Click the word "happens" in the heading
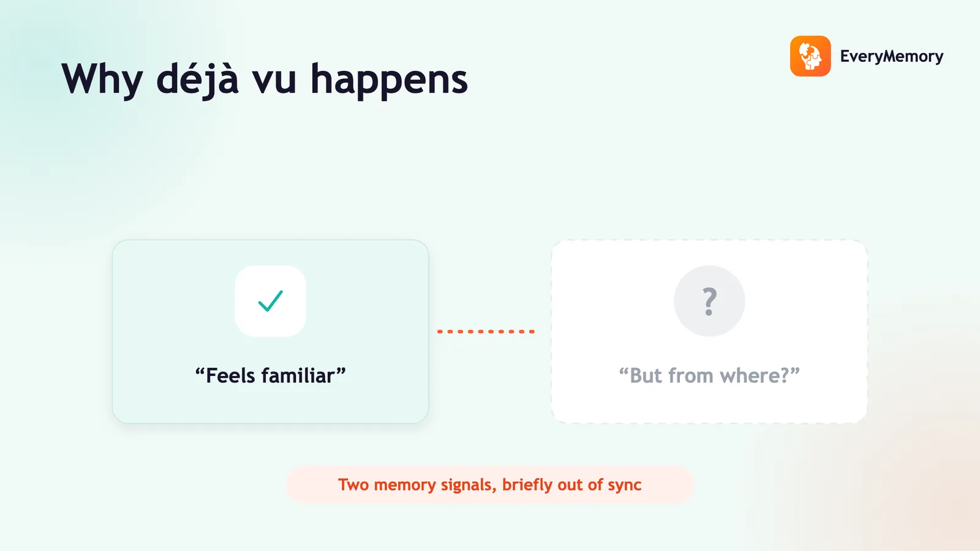The width and height of the screenshot is (980, 551). point(389,80)
